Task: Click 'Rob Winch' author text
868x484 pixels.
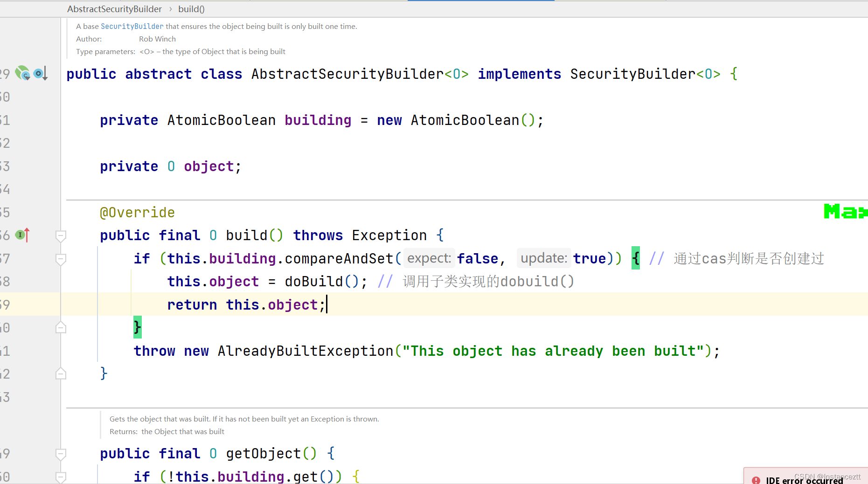Action: [157, 39]
